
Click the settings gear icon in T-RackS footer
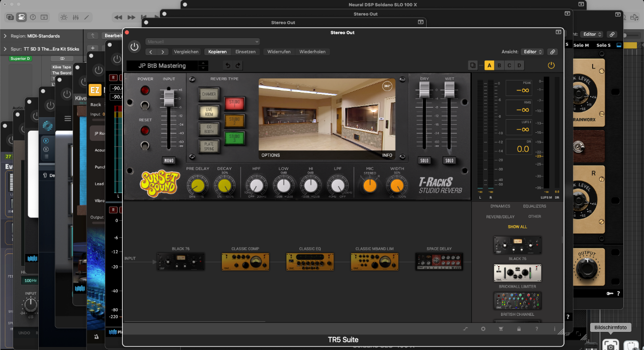tap(483, 329)
